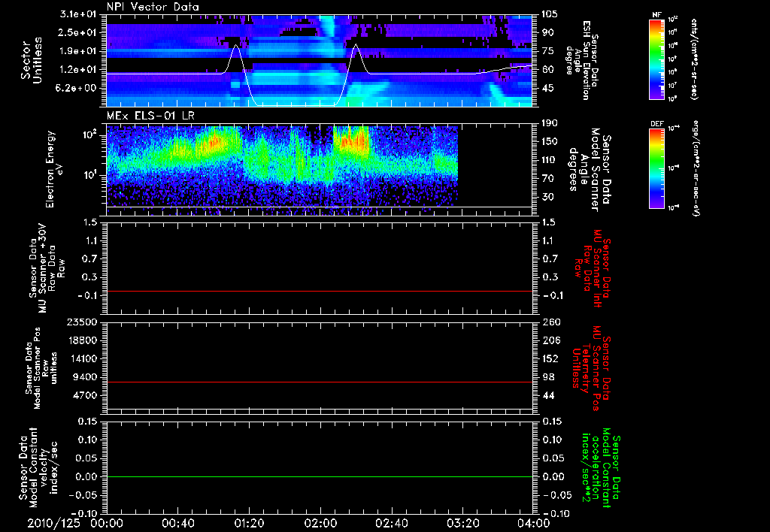Click the 105 degree elevation tick
770x532 pixels.
550,14
